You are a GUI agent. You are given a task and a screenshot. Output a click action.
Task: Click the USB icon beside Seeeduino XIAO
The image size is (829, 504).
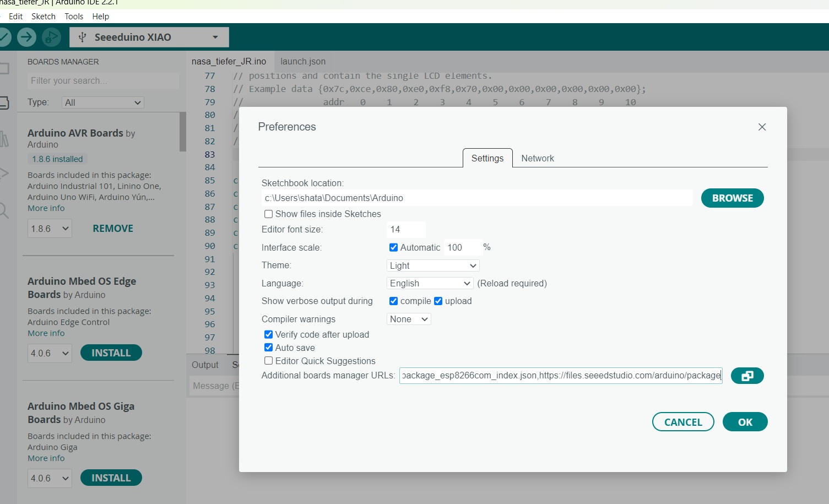[83, 37]
